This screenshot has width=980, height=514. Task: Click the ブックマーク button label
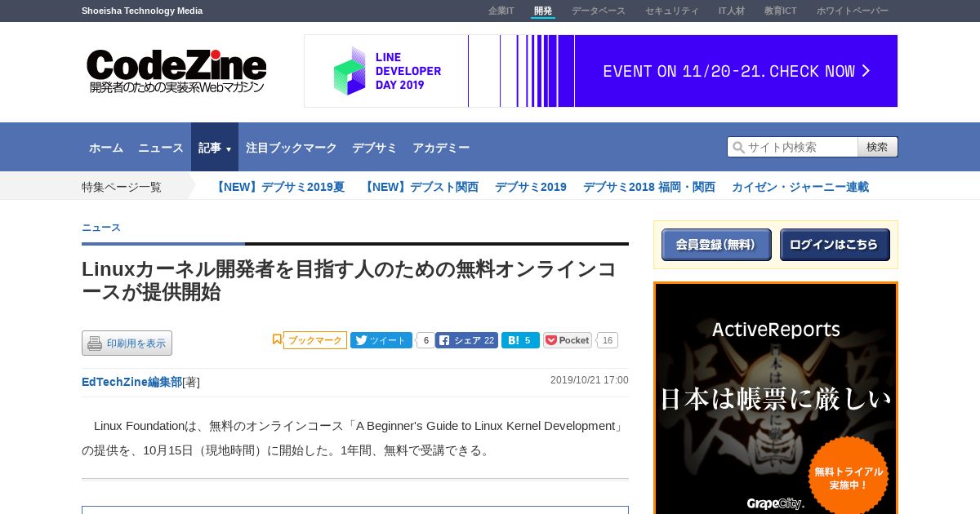click(315, 340)
